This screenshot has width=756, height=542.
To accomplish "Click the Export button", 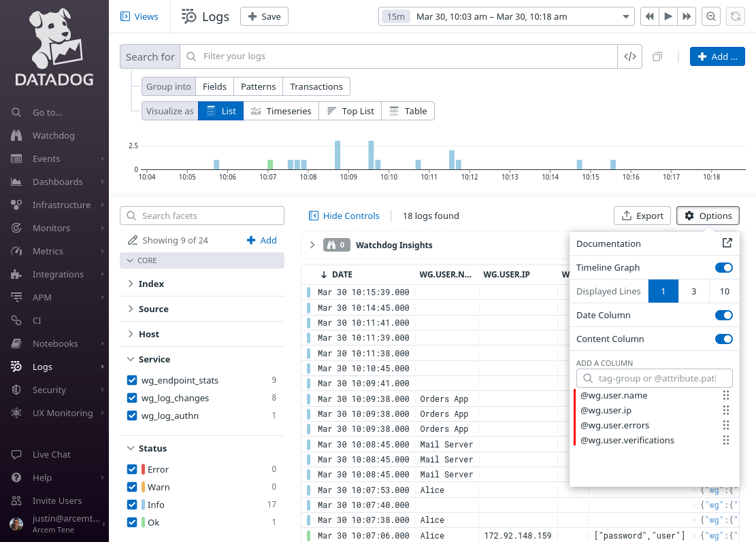I will pyautogui.click(x=642, y=216).
